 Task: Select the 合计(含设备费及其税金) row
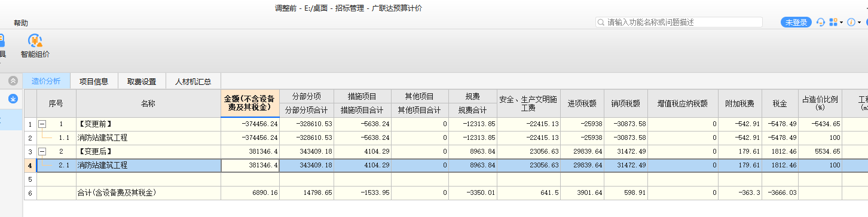pos(148,193)
